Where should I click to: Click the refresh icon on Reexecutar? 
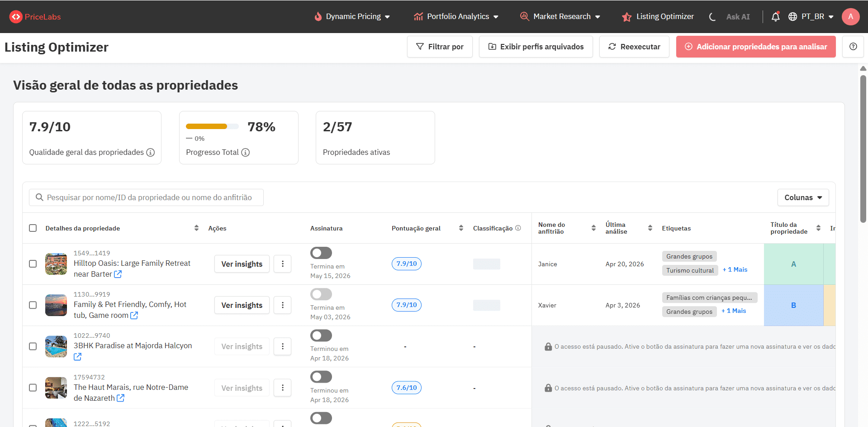(x=612, y=46)
